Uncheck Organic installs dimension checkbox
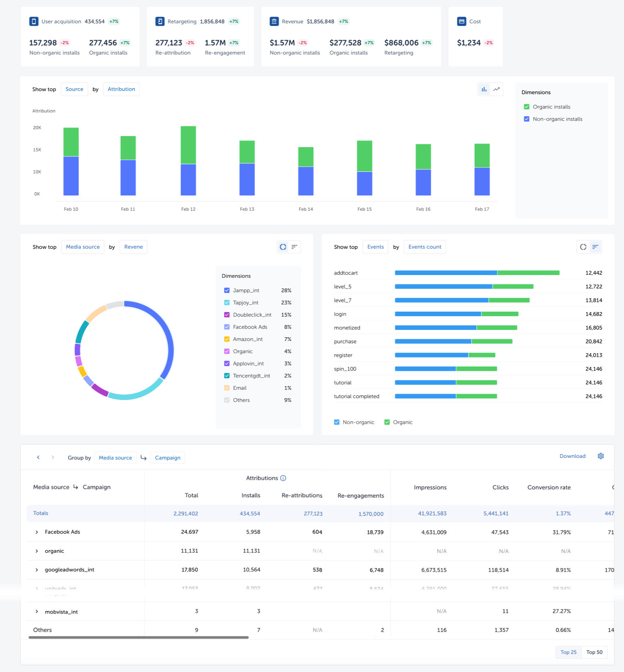Viewport: 624px width, 672px height. pos(526,107)
